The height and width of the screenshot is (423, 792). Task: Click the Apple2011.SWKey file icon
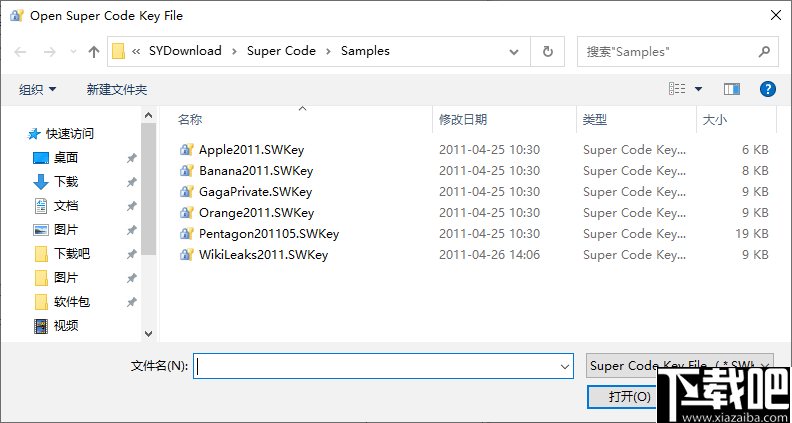click(187, 150)
